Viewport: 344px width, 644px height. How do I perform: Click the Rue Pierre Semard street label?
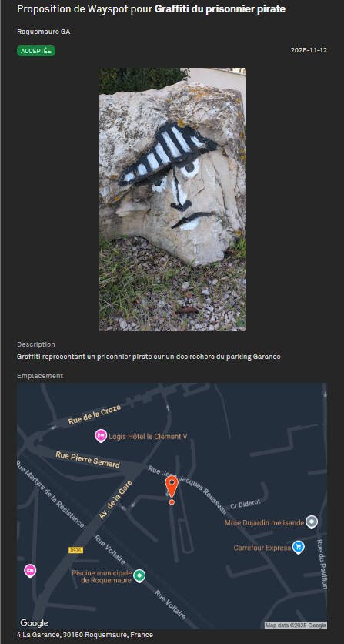point(88,460)
